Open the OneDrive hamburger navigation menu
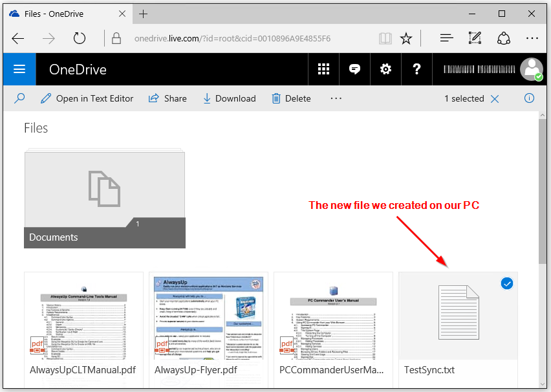 coord(19,69)
